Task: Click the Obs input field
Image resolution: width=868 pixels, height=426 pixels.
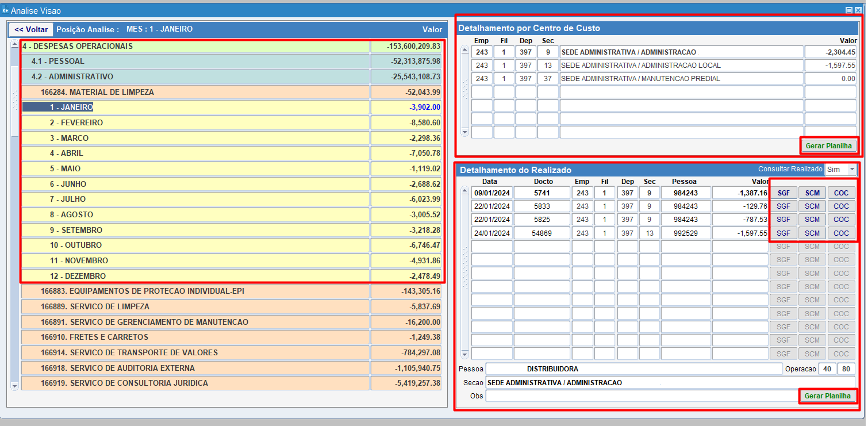Action: (x=642, y=396)
